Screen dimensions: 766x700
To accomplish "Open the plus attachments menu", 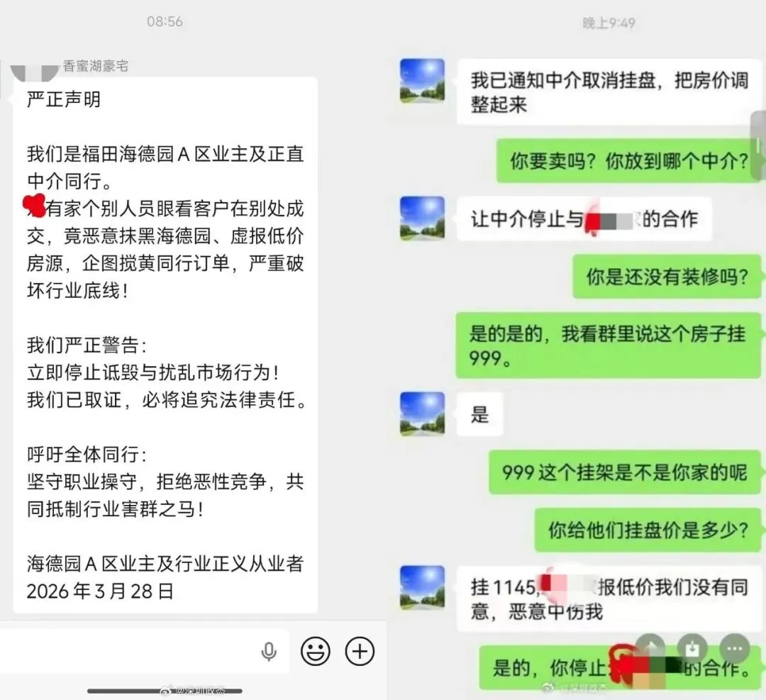I will tap(360, 651).
